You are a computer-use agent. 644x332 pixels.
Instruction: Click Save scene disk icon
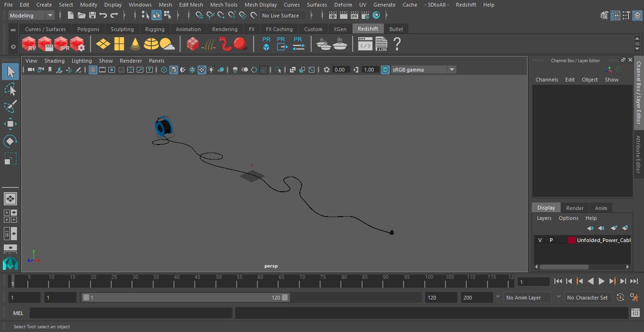tap(92, 16)
